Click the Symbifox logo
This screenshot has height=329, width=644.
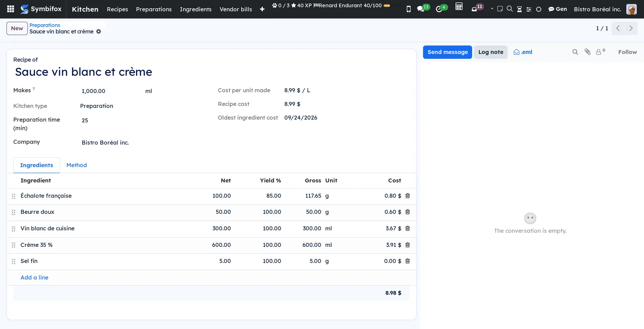41,9
